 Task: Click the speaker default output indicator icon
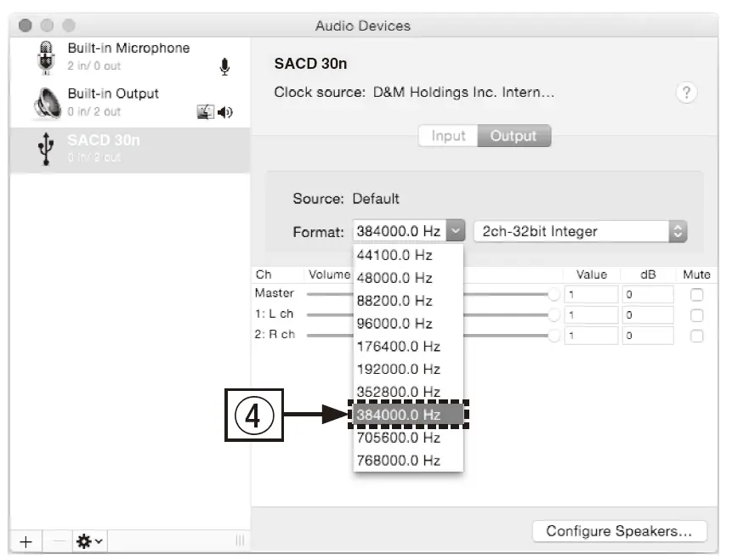(225, 112)
